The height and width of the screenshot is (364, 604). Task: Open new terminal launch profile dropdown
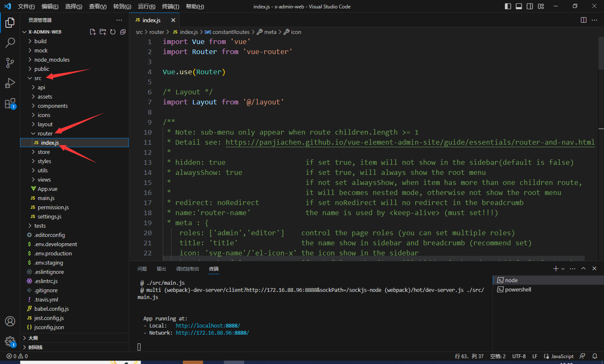coord(563,268)
